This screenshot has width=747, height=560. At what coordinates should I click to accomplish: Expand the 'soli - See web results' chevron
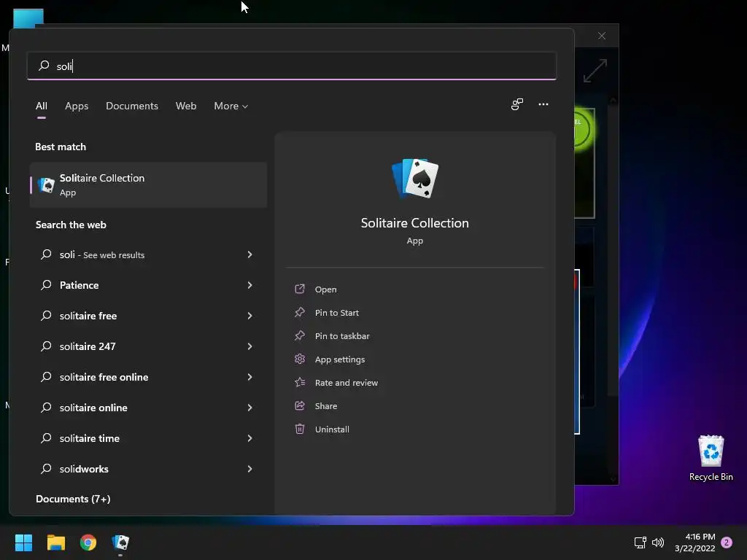(x=249, y=254)
